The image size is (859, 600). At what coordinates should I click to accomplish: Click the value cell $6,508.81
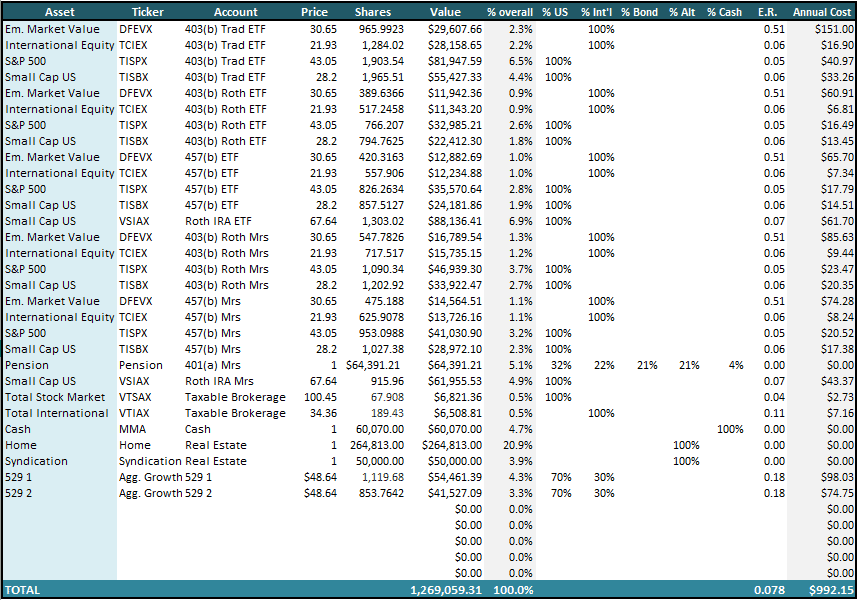point(458,413)
